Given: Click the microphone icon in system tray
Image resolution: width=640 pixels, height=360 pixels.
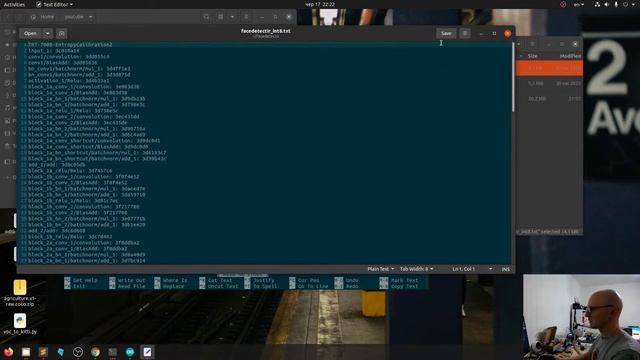Looking at the screenshot, I should tap(616, 4).
